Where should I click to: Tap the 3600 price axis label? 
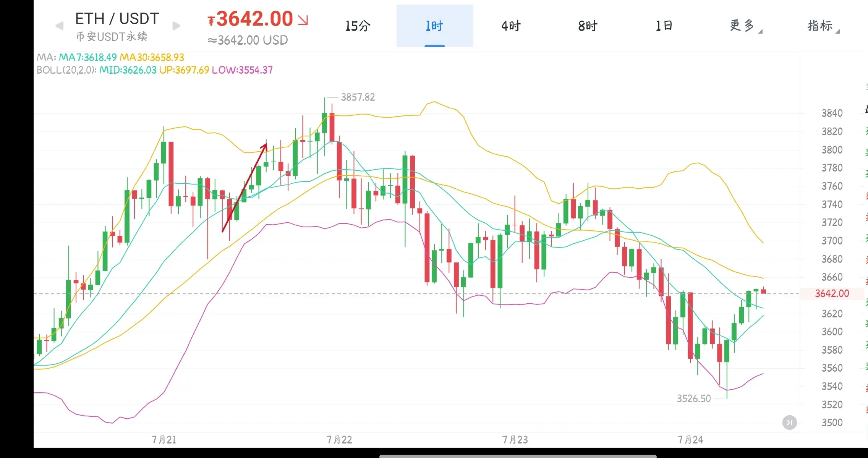click(x=832, y=332)
